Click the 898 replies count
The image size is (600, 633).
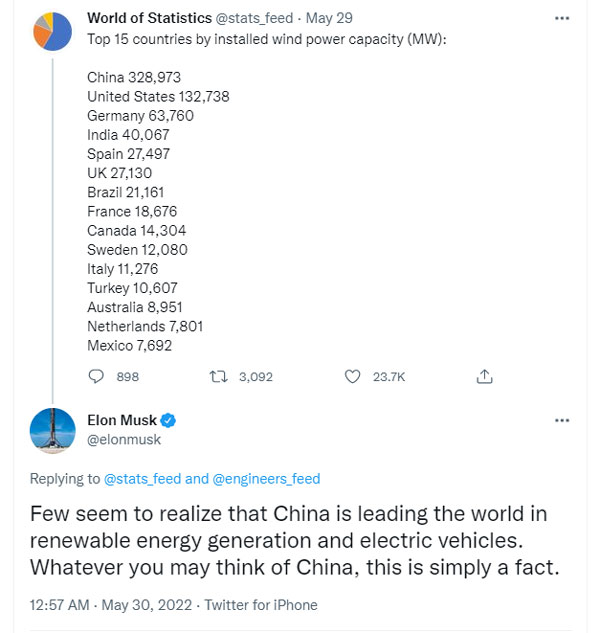tap(128, 377)
